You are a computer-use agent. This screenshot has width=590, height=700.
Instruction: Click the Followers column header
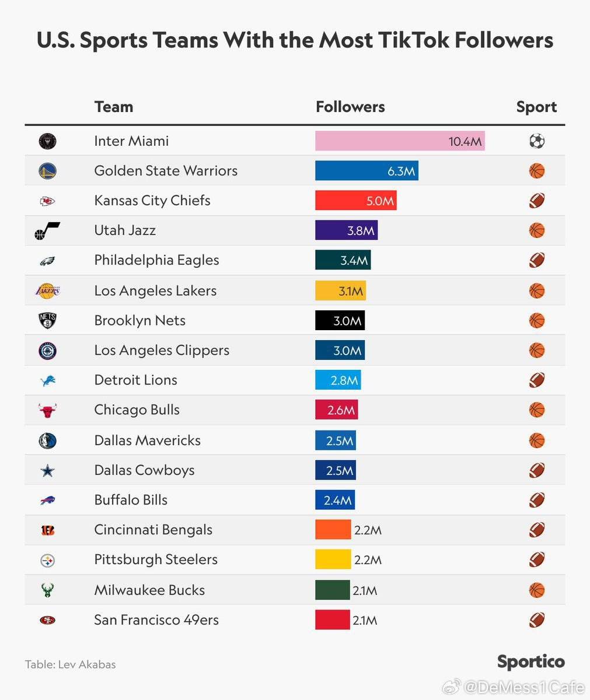(x=350, y=107)
